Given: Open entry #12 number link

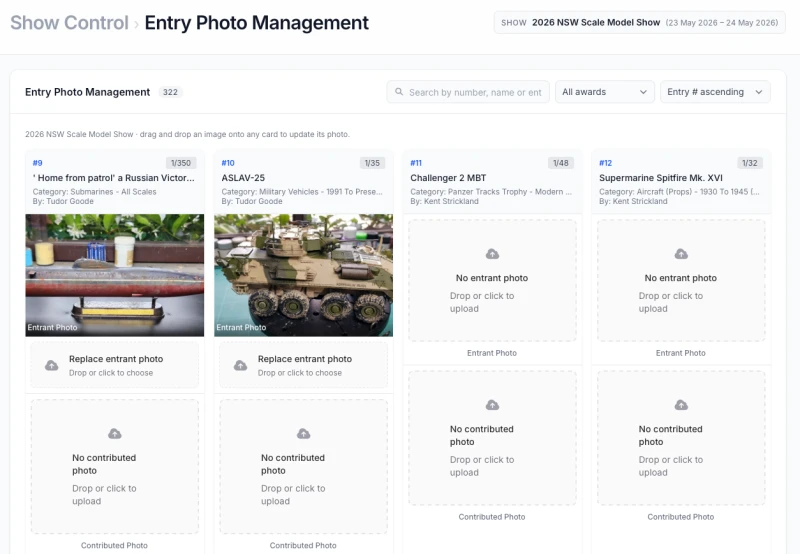Looking at the screenshot, I should tap(605, 163).
